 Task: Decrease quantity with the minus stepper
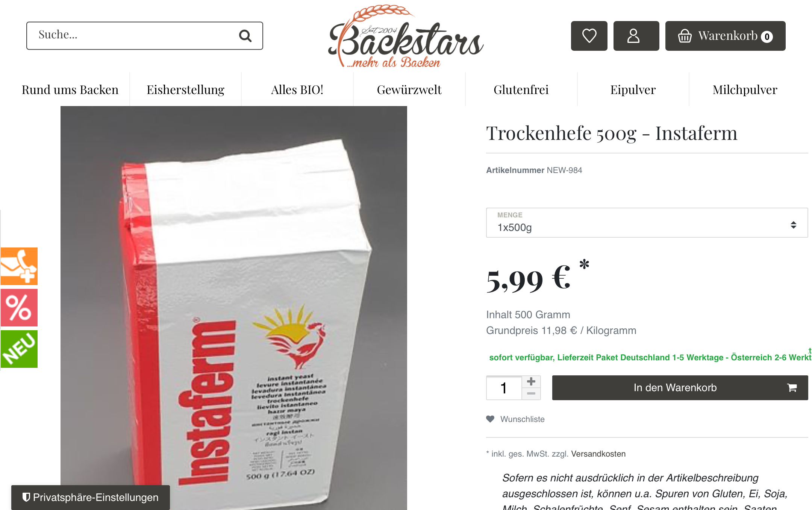[x=531, y=393]
